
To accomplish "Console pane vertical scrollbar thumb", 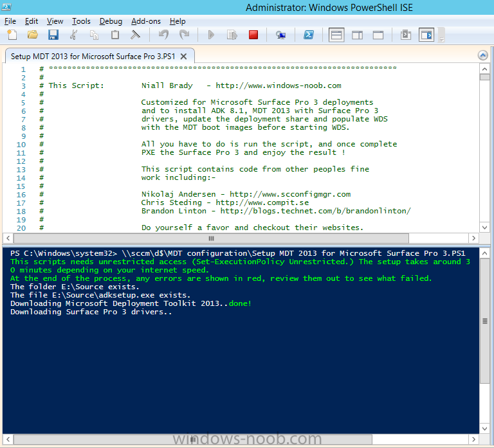I will pos(484,321).
